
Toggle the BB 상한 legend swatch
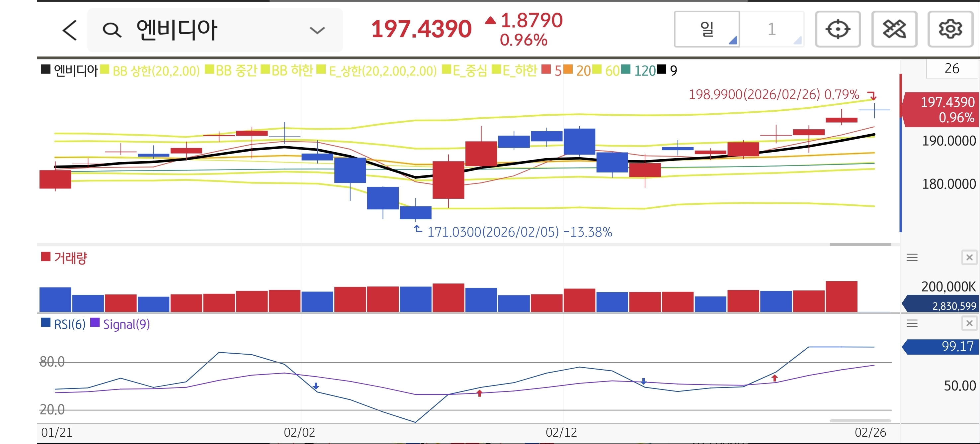pyautogui.click(x=105, y=70)
